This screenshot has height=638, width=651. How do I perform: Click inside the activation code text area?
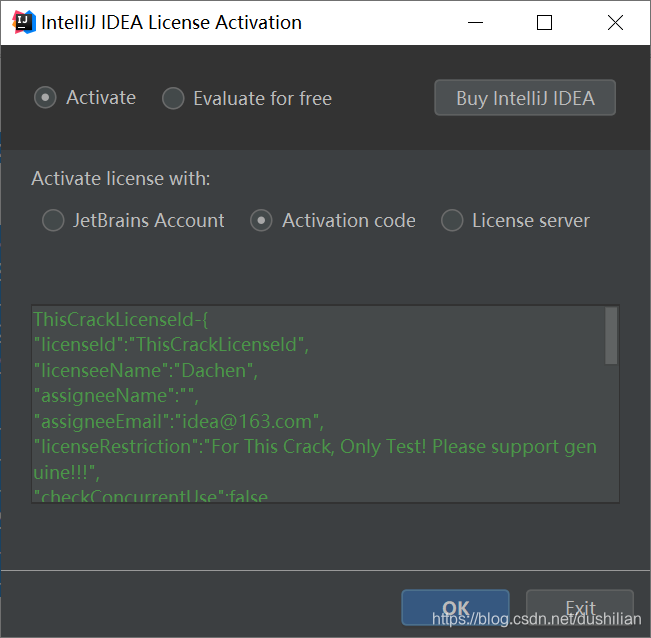point(325,404)
